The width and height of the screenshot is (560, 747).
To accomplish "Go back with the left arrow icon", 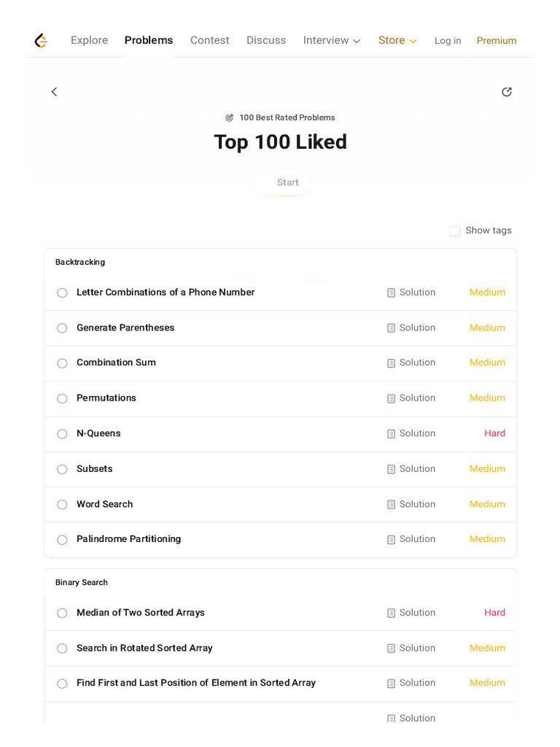I will tap(54, 91).
